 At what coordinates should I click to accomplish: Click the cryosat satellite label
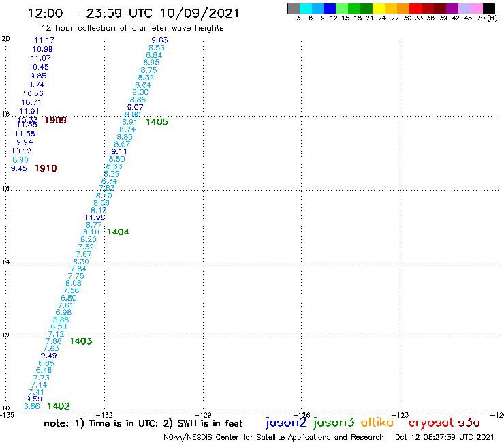tap(431, 423)
